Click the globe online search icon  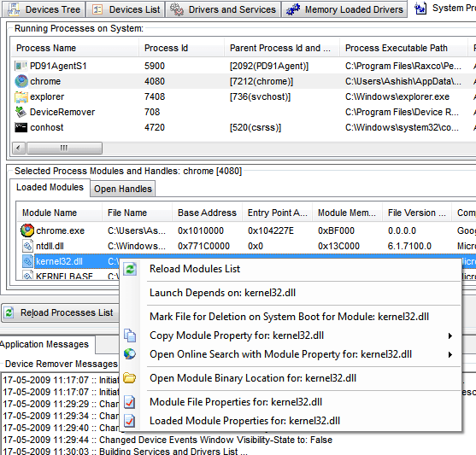[x=130, y=354]
